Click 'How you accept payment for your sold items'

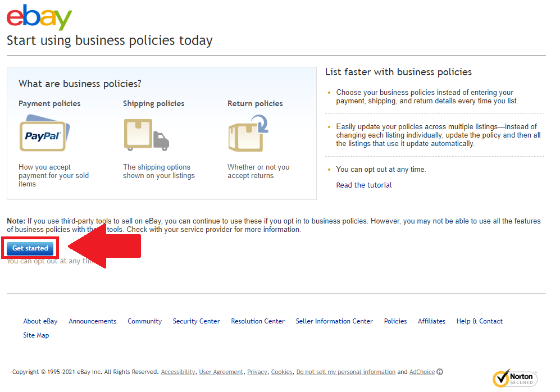tap(53, 175)
